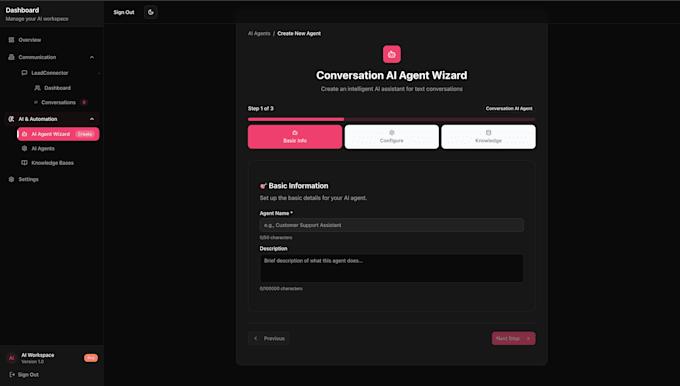Focus the Description text area
680x386 pixels.
click(x=392, y=268)
